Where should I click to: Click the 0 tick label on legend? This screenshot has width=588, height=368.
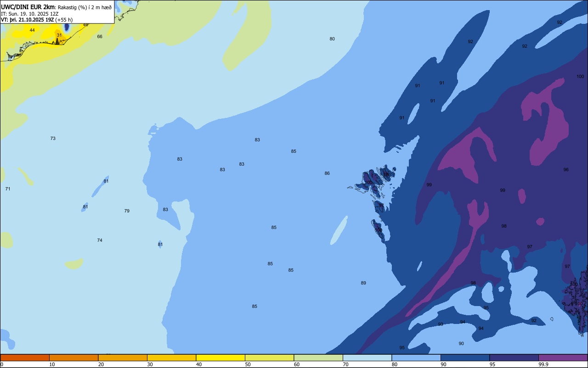[x=2, y=364]
